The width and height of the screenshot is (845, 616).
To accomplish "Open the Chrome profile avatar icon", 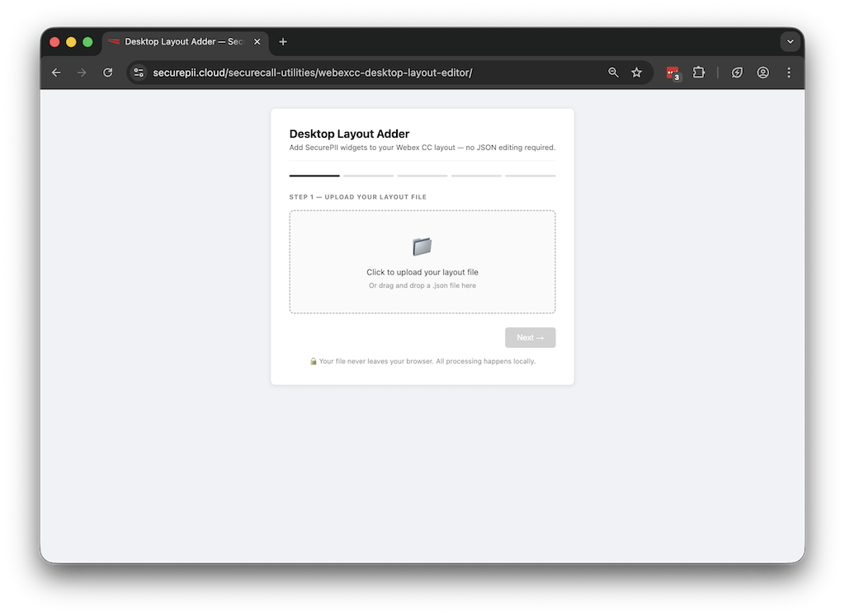I will click(763, 73).
